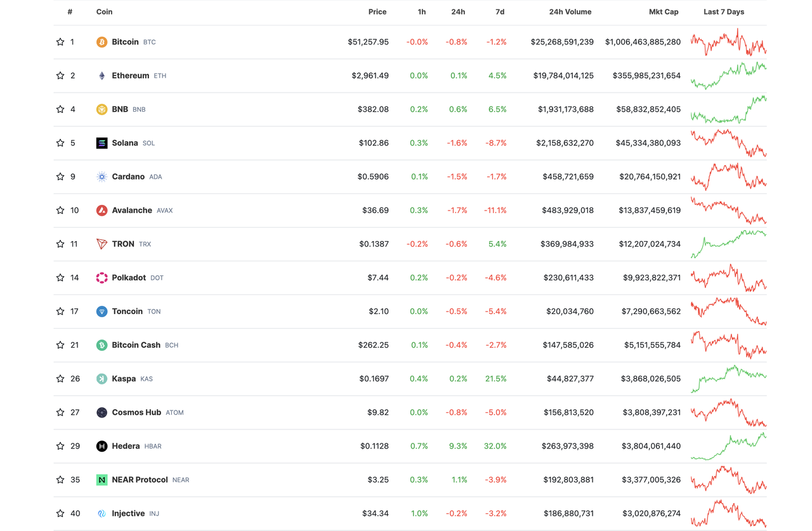
Task: Open the Cardano coin page link
Action: 128,176
